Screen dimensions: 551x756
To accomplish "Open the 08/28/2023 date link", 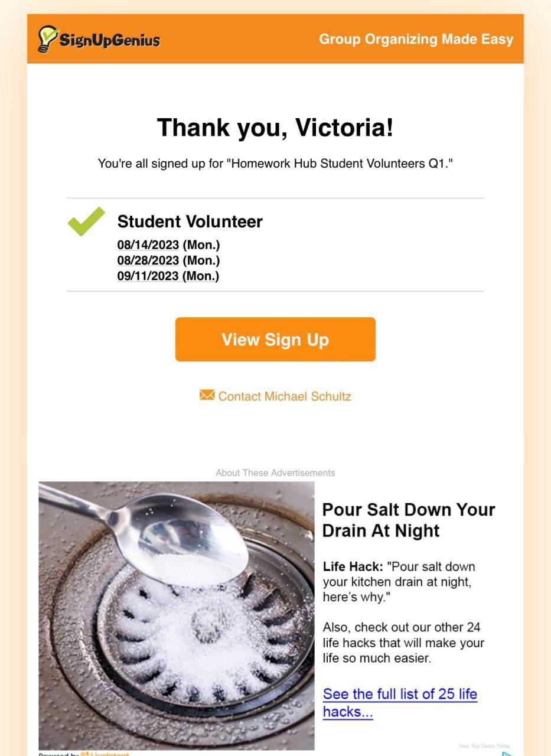I will (148, 260).
